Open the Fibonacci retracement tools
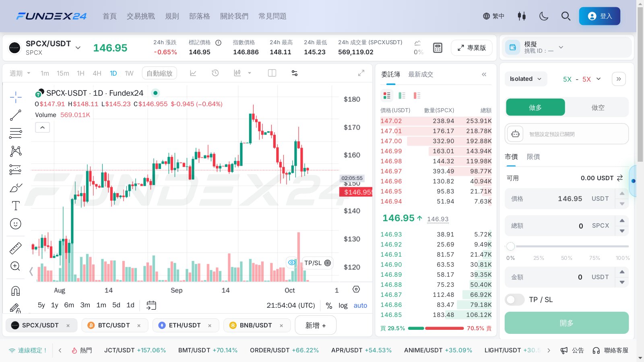This screenshot has height=362, width=644. (x=16, y=133)
